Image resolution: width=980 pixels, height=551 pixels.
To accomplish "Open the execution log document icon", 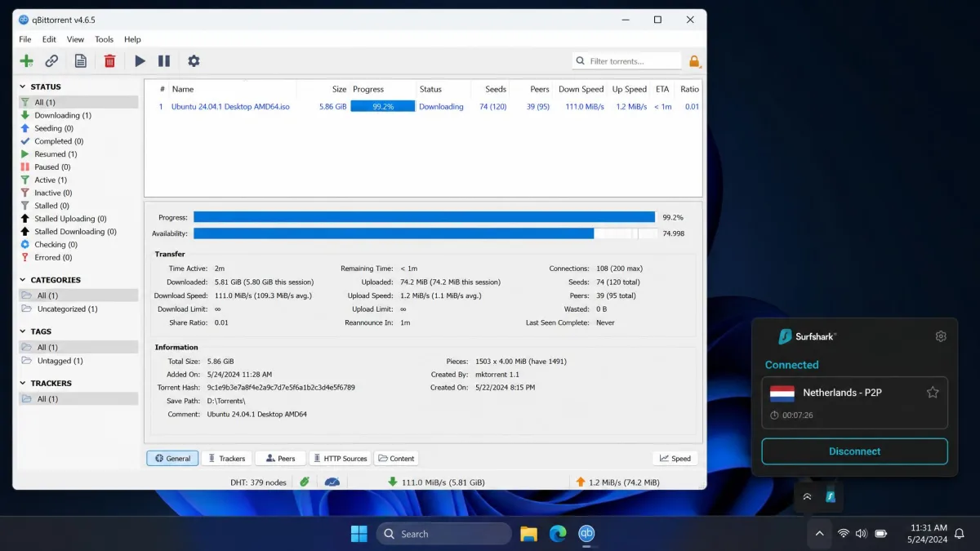I will point(80,60).
